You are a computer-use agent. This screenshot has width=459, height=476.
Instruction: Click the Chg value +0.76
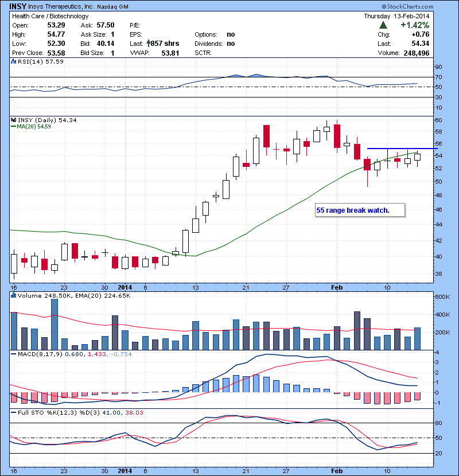click(421, 34)
